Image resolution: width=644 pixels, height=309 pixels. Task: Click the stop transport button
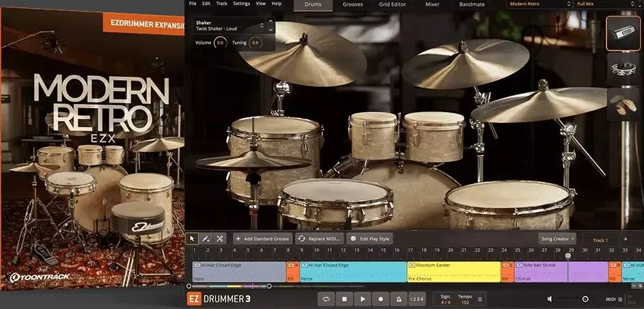[x=344, y=299]
